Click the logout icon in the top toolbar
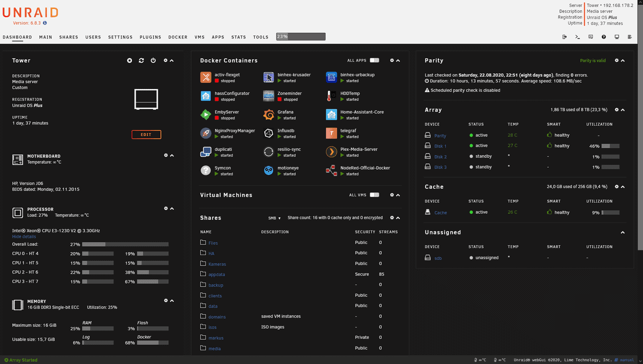Viewport: 643px width, 364px height. tap(565, 37)
